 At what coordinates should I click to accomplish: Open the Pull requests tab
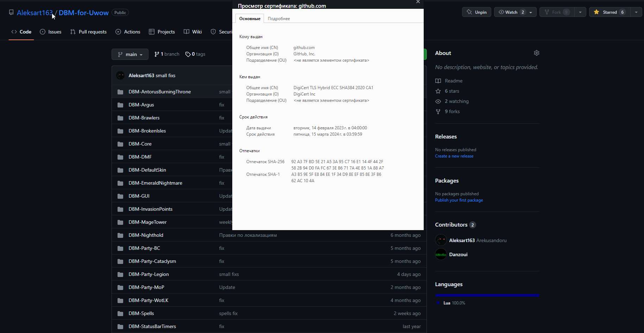click(x=88, y=32)
